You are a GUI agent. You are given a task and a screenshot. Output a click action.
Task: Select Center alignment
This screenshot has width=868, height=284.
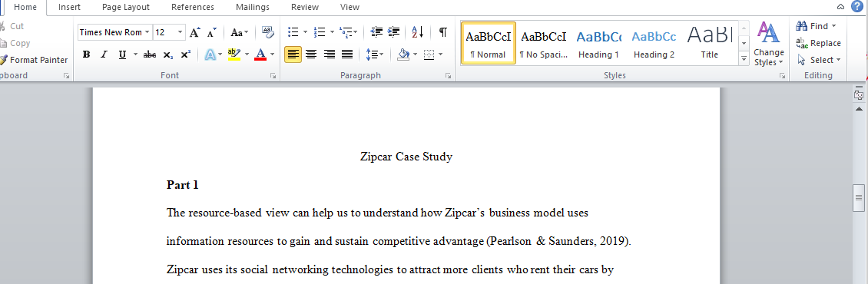tap(311, 54)
